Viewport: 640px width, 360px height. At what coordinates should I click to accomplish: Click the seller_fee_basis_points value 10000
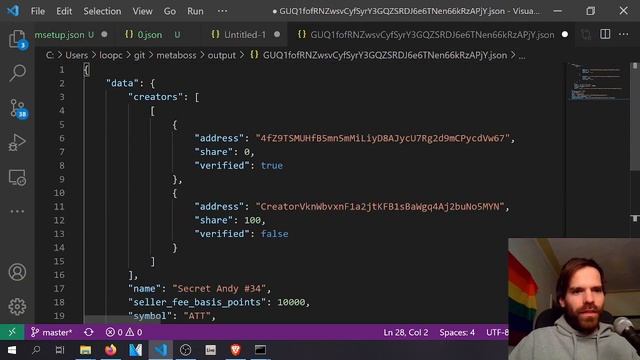click(x=291, y=302)
